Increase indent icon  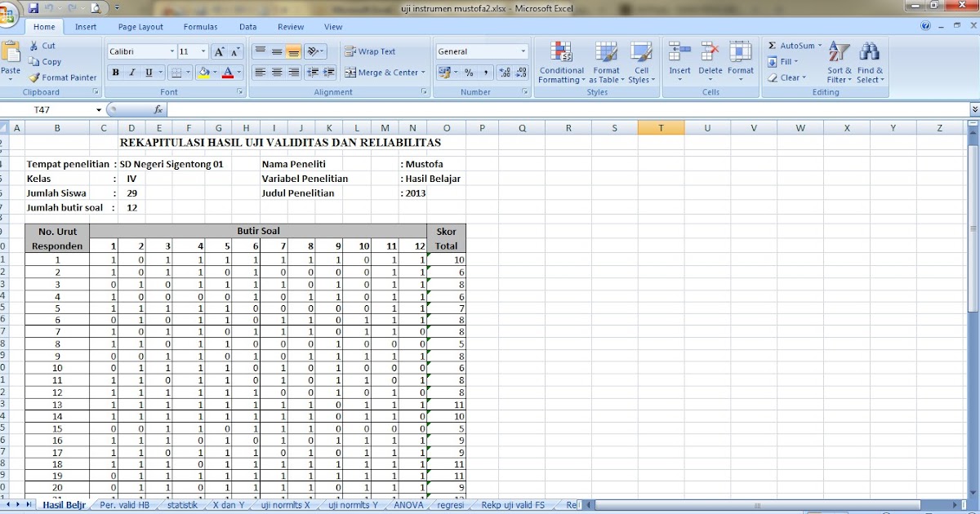329,73
